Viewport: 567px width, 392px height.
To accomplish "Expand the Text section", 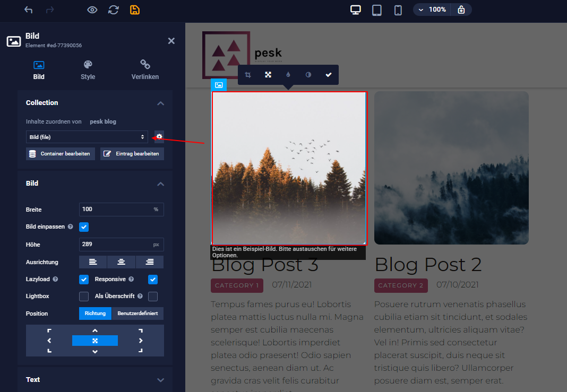I will point(160,380).
